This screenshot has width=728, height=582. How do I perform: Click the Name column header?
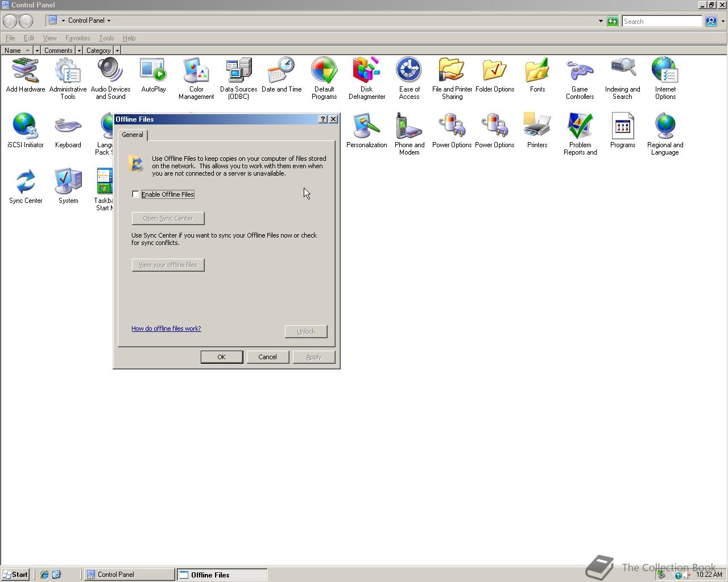16,51
